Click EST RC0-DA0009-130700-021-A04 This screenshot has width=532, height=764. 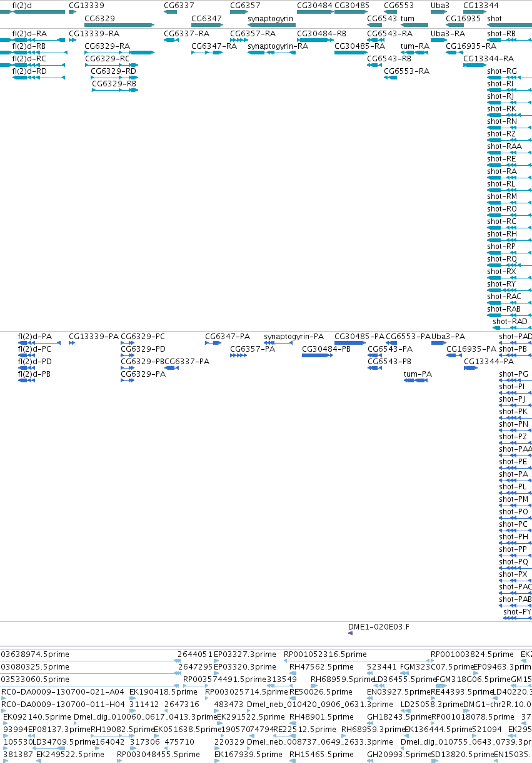[x=63, y=692]
